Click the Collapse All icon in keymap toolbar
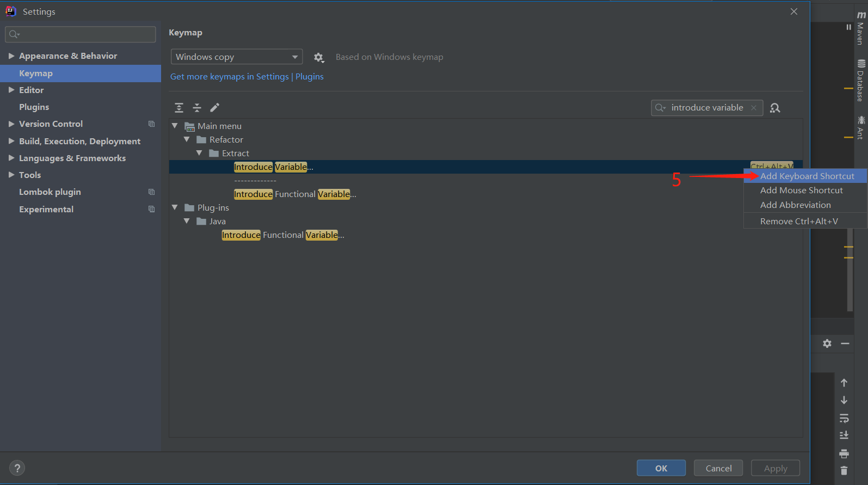 coord(197,108)
